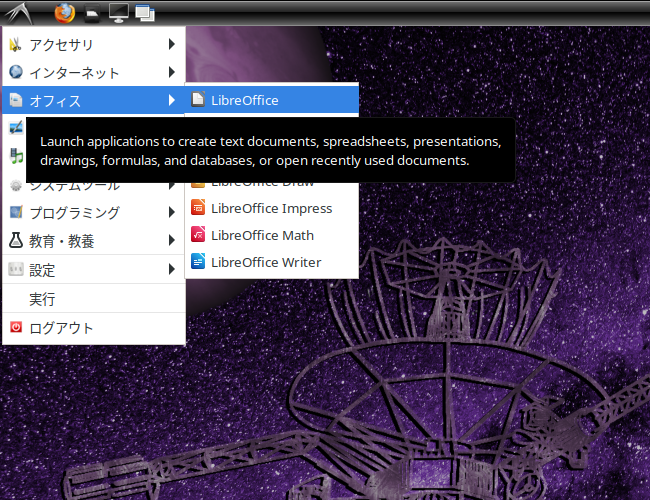650x500 pixels.
Task: Click the globe icon beside インターネット
Action: [16, 72]
